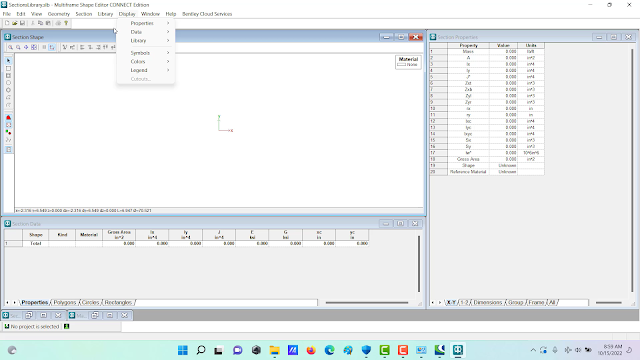The height and width of the screenshot is (360, 640).
Task: Open the Windows Start button
Action: click(183, 350)
